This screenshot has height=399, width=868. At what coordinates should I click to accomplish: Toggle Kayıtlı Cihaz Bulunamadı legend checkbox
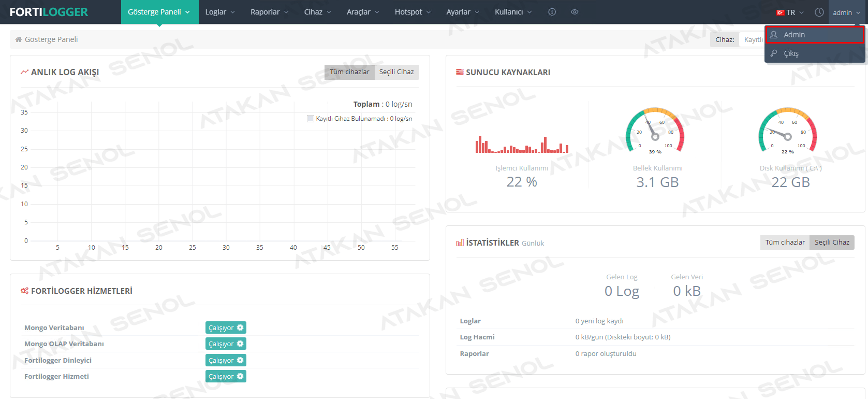311,119
